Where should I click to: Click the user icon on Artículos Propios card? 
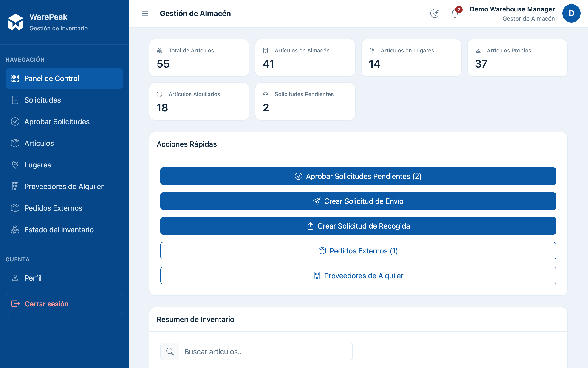point(478,51)
